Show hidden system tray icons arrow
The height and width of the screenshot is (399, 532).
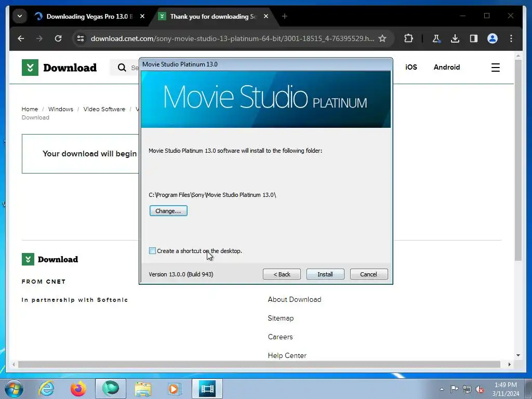click(x=442, y=389)
